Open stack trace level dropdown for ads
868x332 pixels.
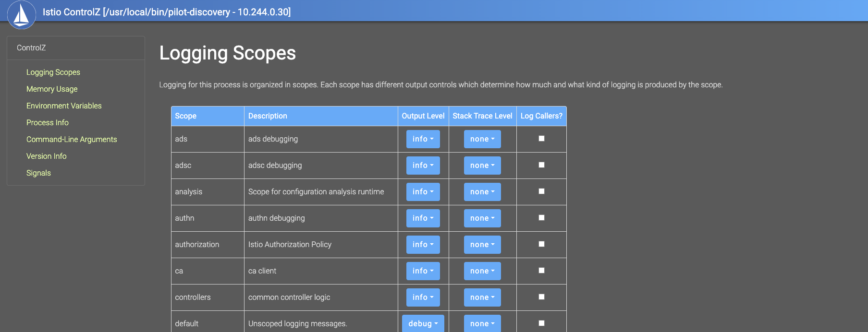482,139
